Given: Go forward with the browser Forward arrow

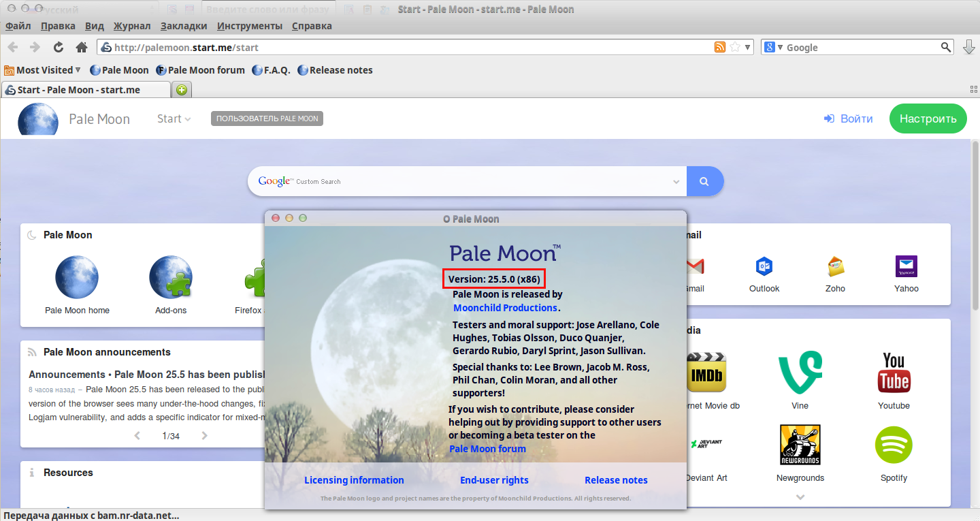Looking at the screenshot, I should 35,48.
